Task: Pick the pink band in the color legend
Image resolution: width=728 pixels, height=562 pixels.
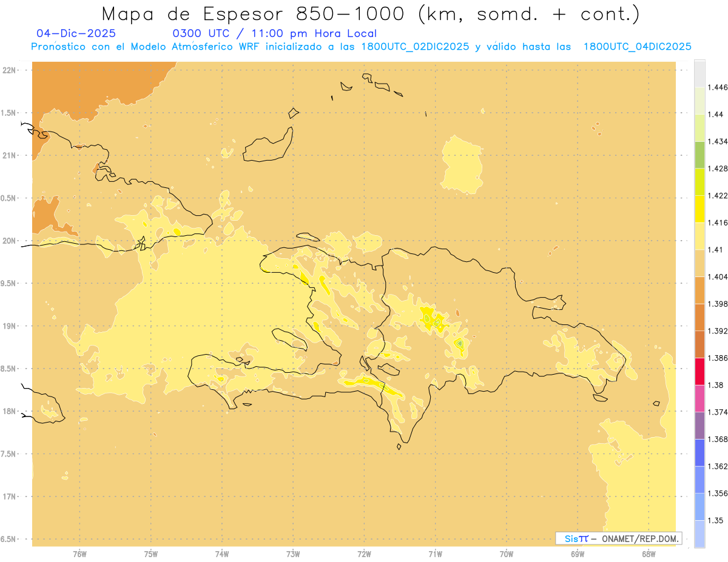Action: point(699,398)
